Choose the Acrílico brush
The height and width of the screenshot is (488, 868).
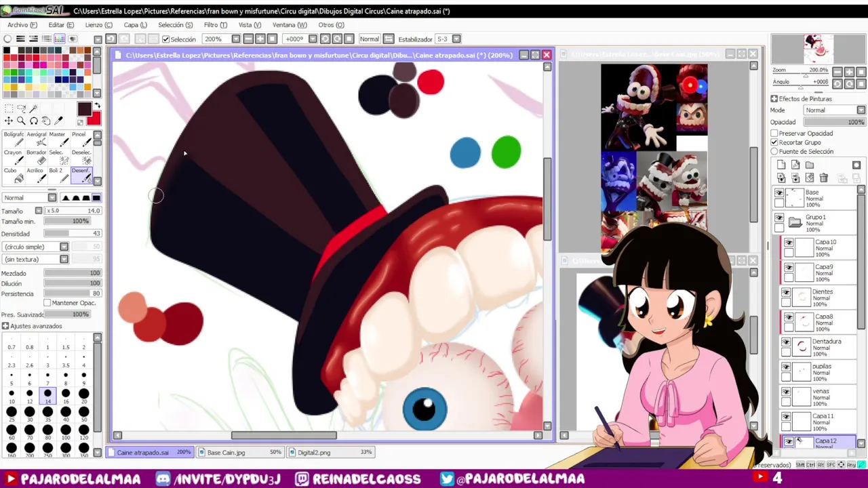tap(37, 176)
